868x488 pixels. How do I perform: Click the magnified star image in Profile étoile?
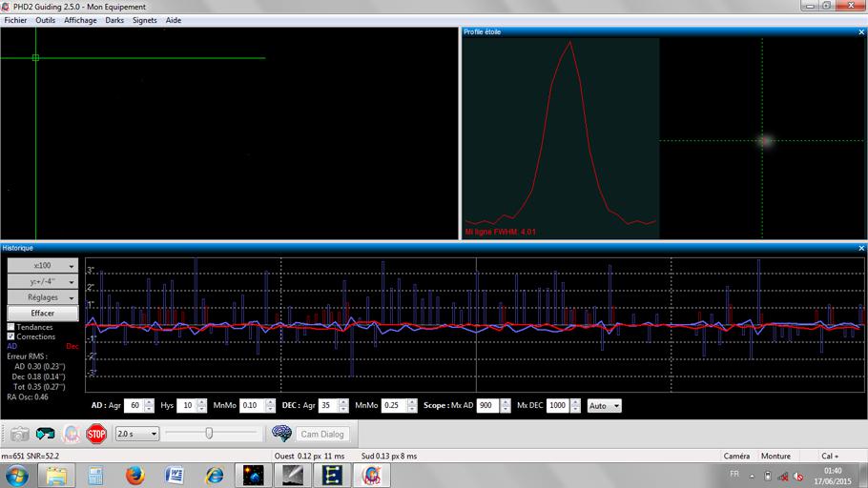tap(764, 141)
